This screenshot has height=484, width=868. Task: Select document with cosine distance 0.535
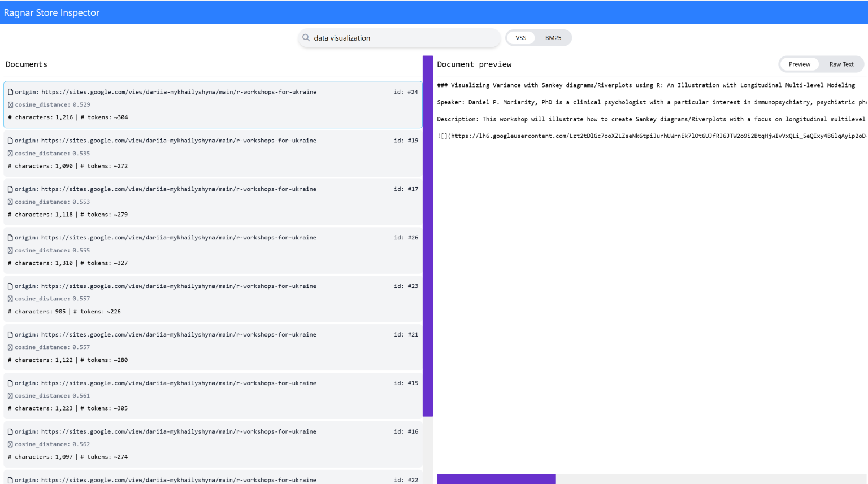click(x=212, y=153)
